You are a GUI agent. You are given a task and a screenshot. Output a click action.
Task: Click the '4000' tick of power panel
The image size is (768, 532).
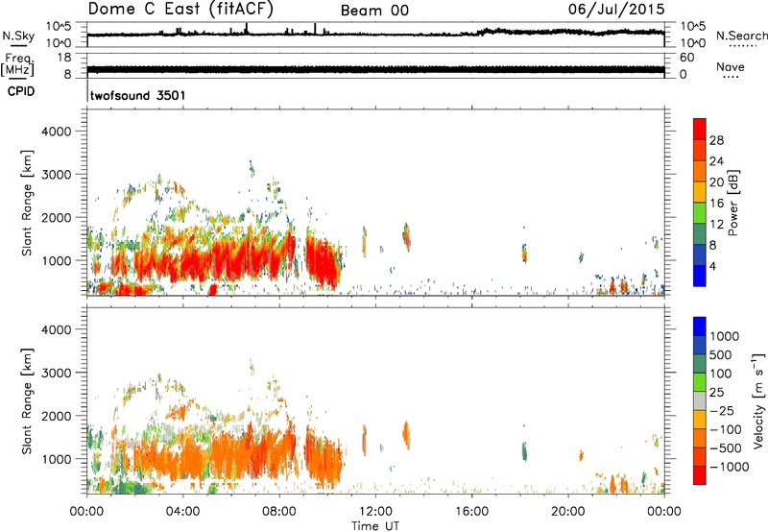pos(57,132)
